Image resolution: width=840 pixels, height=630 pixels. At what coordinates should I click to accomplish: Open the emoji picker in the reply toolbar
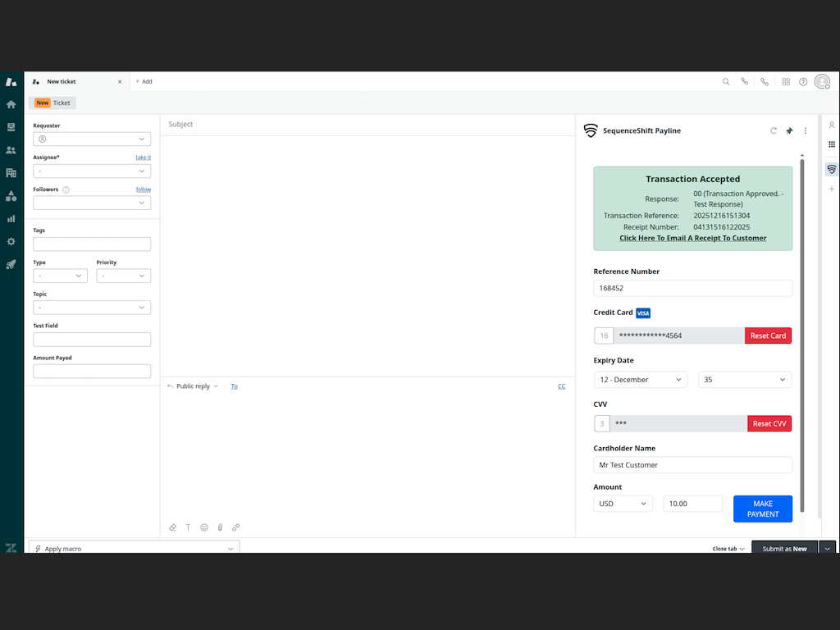[x=204, y=527]
